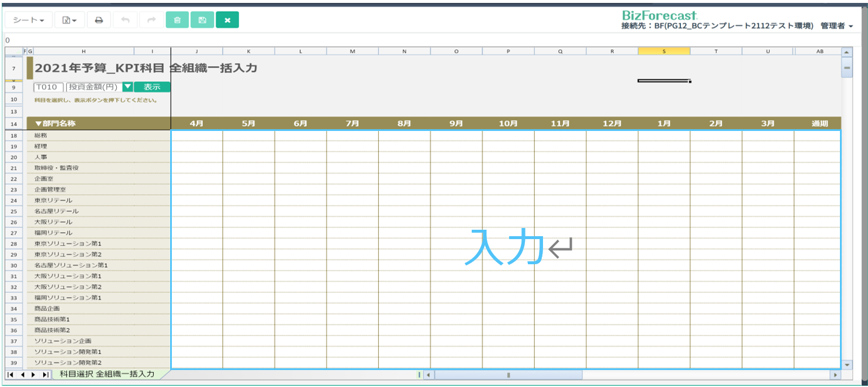Select the highlighted column S header

click(663, 51)
